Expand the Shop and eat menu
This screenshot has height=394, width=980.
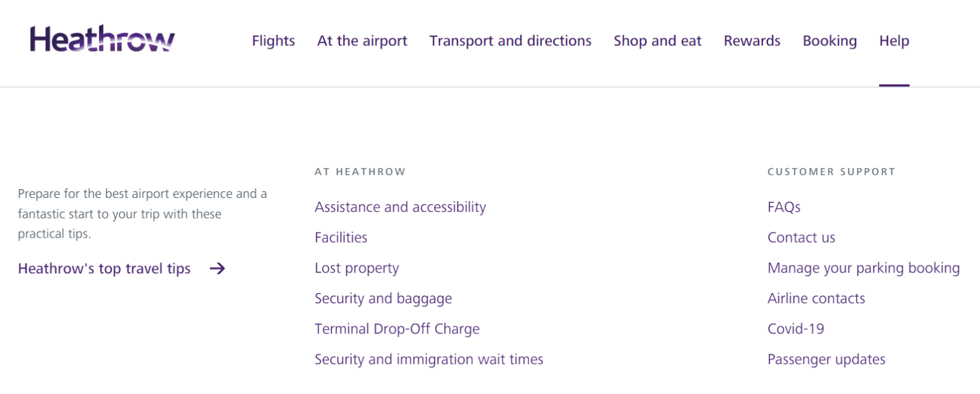(657, 41)
